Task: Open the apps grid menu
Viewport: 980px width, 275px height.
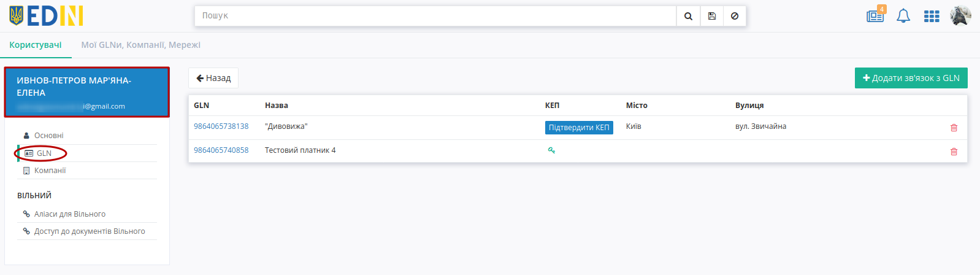Action: (932, 17)
